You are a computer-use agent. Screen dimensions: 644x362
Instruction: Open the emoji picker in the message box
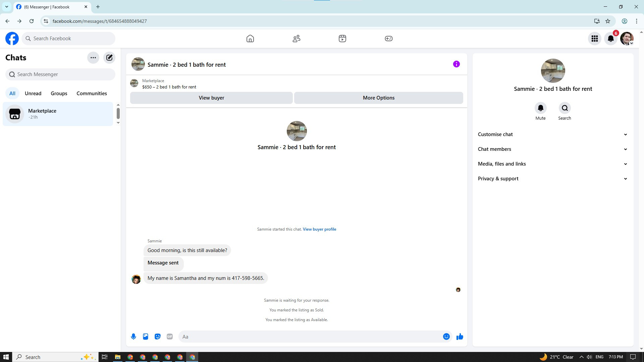point(446,337)
